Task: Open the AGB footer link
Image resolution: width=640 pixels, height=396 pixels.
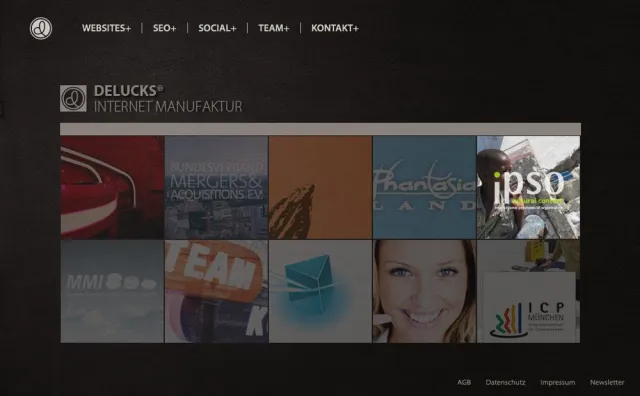Action: 464,383
